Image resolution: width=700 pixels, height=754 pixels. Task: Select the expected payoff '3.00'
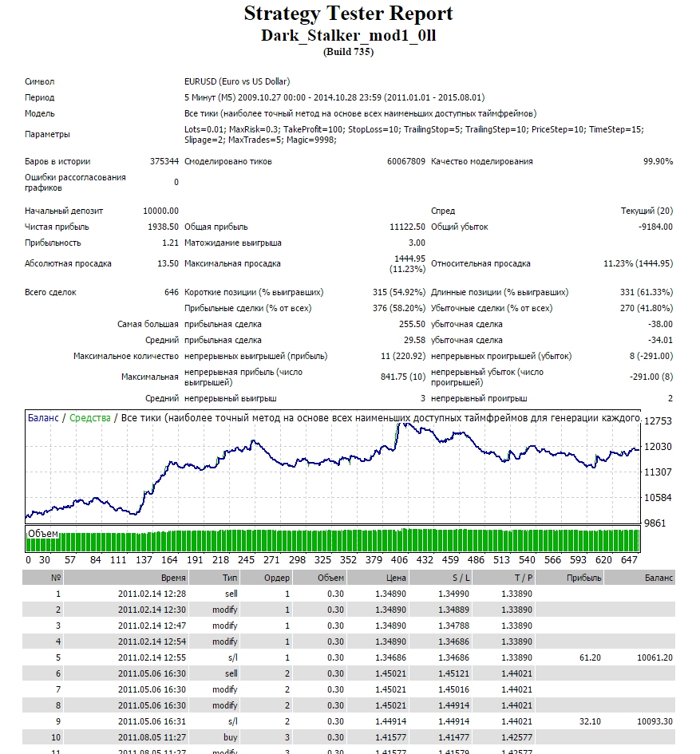coord(417,243)
